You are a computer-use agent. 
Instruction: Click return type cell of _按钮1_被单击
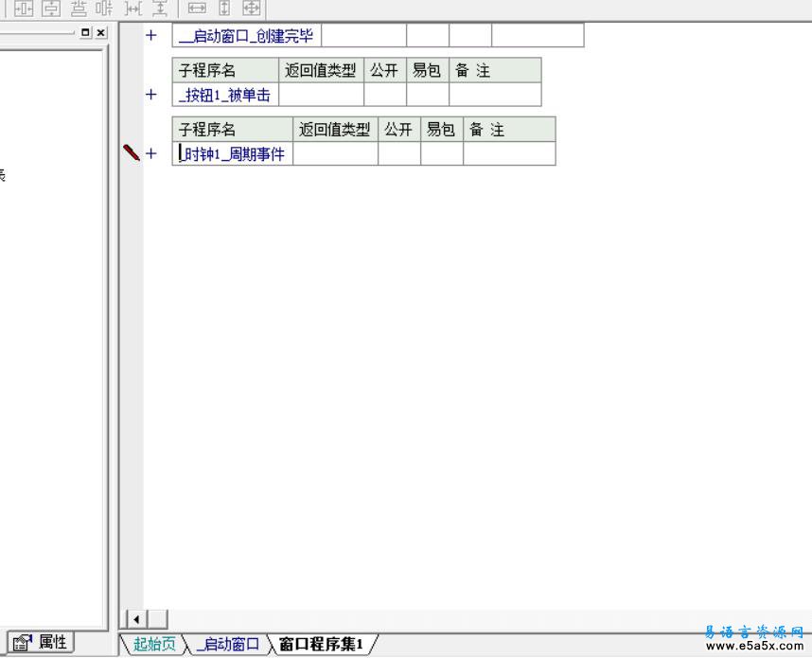[322, 95]
